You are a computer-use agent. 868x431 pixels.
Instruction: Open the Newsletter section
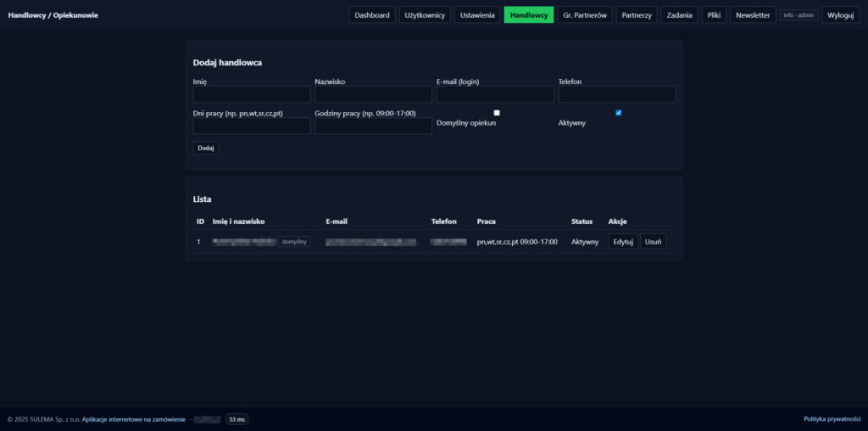click(753, 15)
